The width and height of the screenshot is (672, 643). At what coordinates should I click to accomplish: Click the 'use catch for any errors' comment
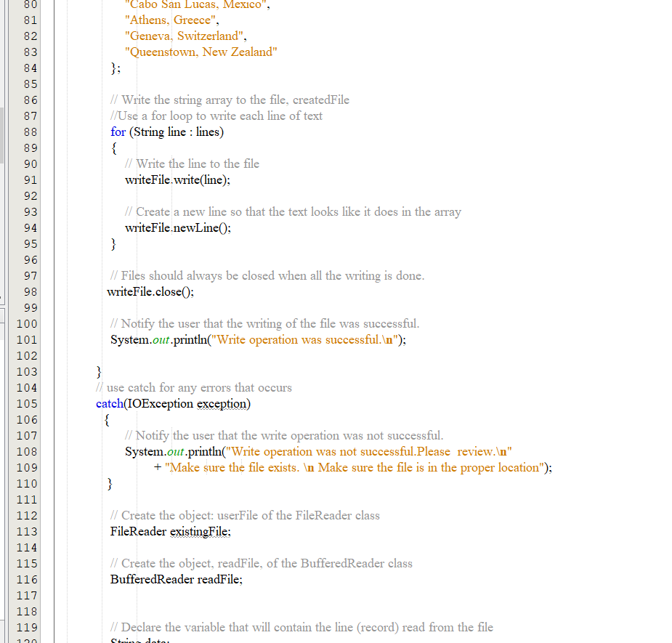[194, 388]
